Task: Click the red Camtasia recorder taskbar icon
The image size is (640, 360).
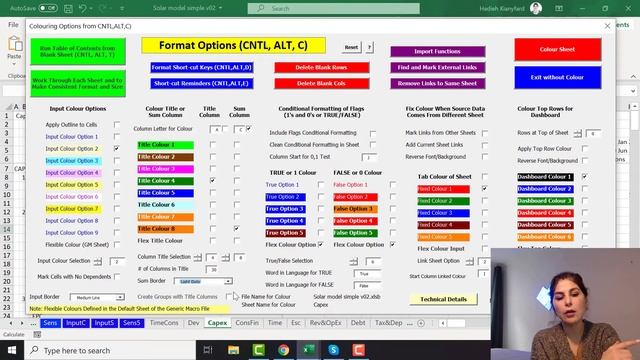Action: click(358, 350)
